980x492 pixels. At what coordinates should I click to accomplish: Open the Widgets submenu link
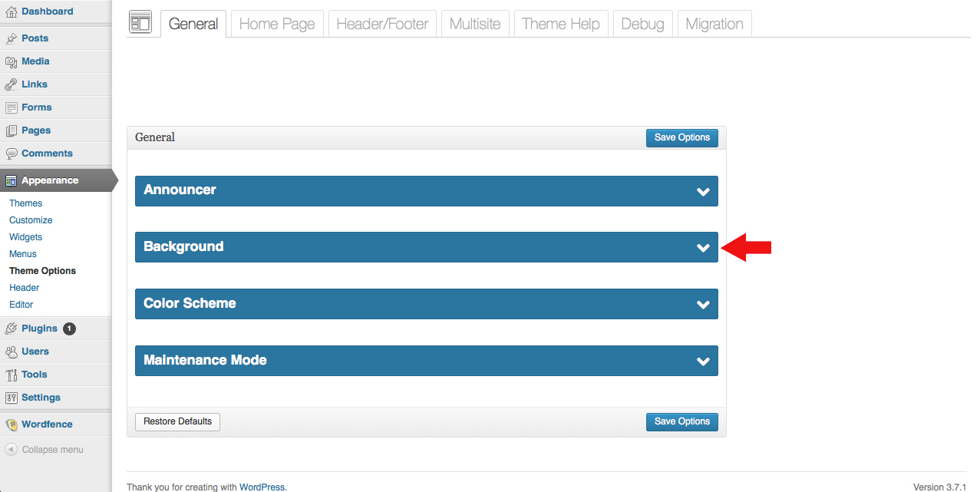[x=26, y=237]
